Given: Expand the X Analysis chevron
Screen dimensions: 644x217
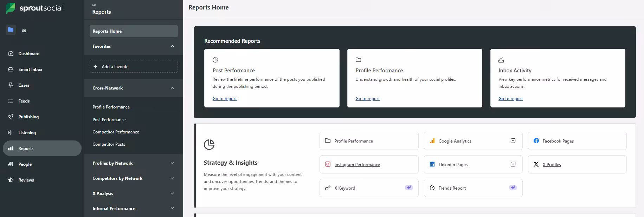Looking at the screenshot, I should 172,193.
